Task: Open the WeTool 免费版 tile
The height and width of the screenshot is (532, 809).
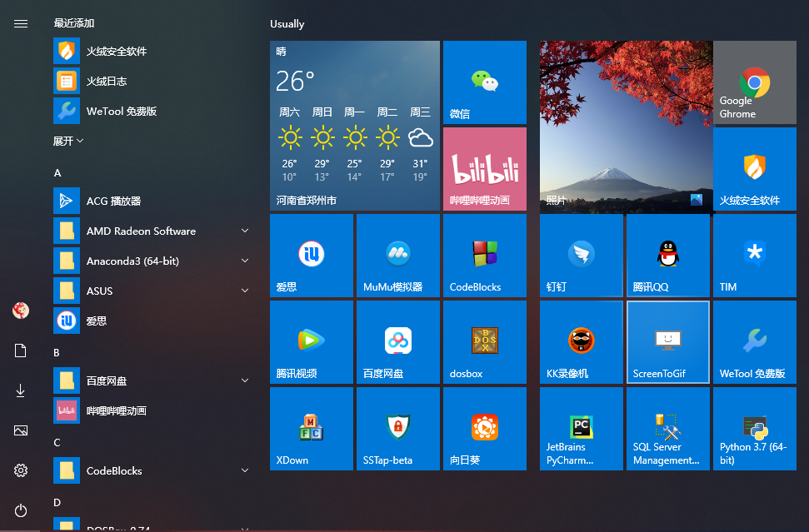Action: click(x=754, y=342)
